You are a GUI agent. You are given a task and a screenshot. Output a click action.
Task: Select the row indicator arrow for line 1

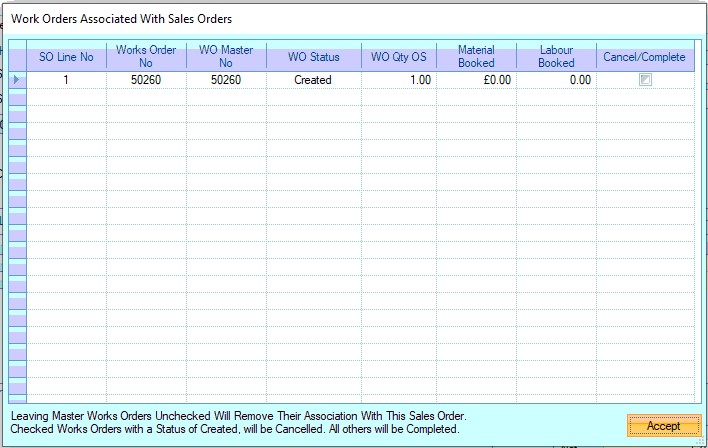(x=17, y=80)
